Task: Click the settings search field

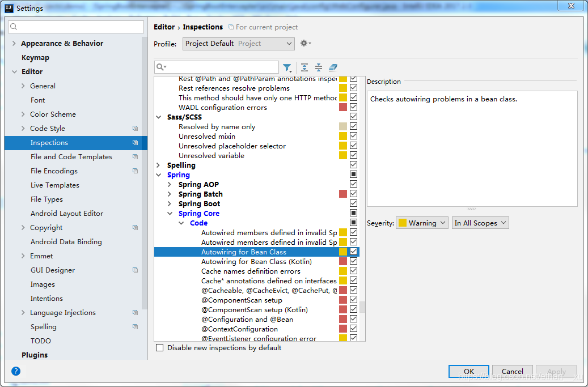Action: tap(76, 27)
